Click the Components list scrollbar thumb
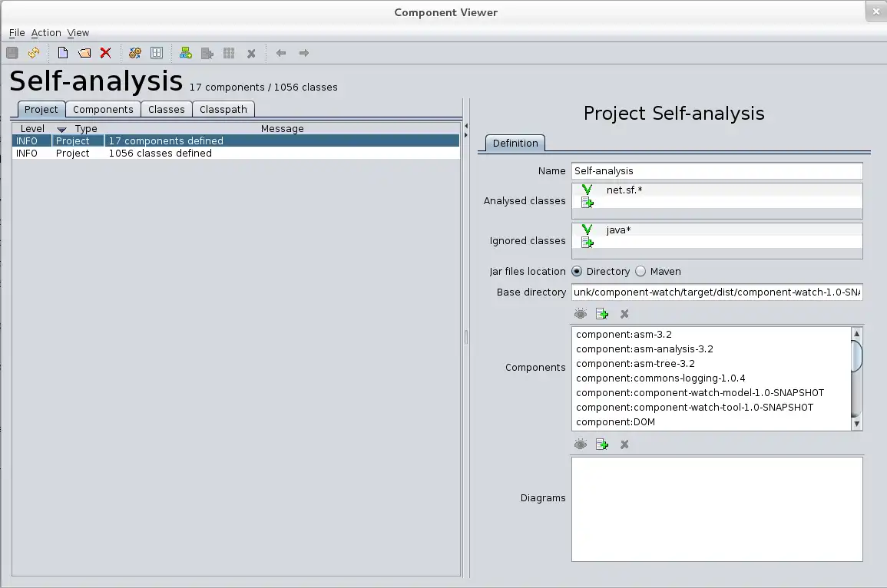 pyautogui.click(x=856, y=355)
